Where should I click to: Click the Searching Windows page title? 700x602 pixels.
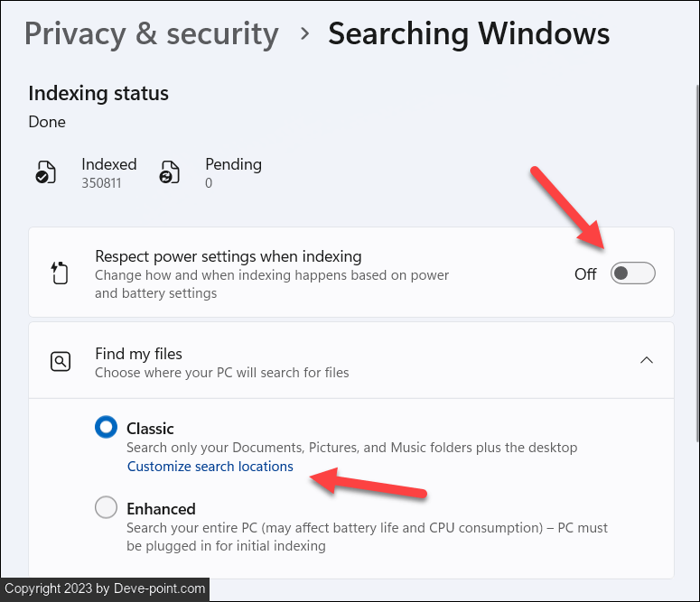468,34
